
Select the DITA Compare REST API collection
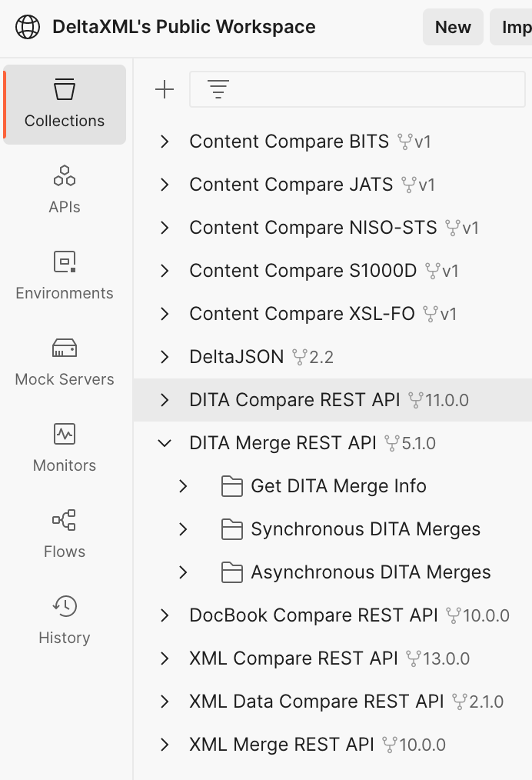[x=294, y=400]
